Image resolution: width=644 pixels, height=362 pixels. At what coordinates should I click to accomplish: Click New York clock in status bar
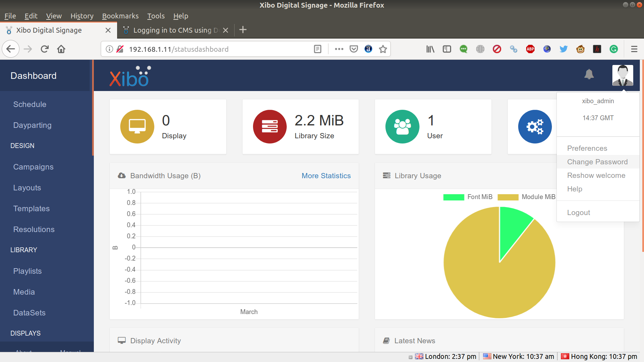tap(519, 356)
